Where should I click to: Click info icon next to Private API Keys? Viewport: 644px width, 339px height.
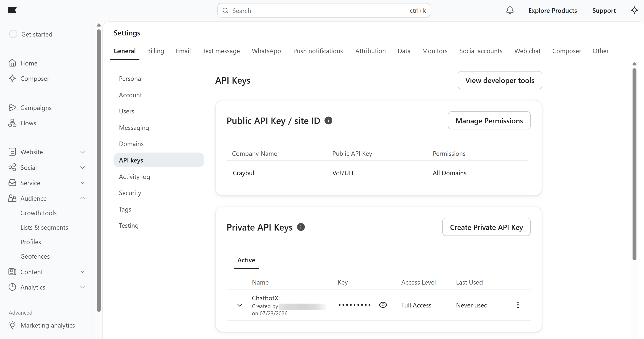point(301,227)
